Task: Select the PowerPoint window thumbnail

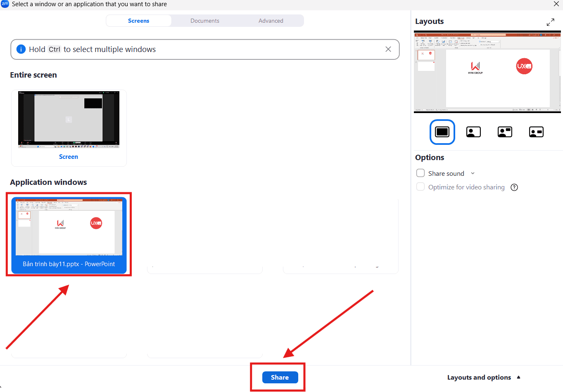Action: [69, 229]
